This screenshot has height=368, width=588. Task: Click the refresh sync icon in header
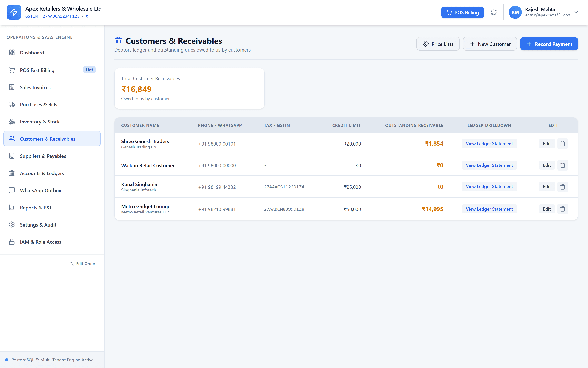click(x=493, y=12)
